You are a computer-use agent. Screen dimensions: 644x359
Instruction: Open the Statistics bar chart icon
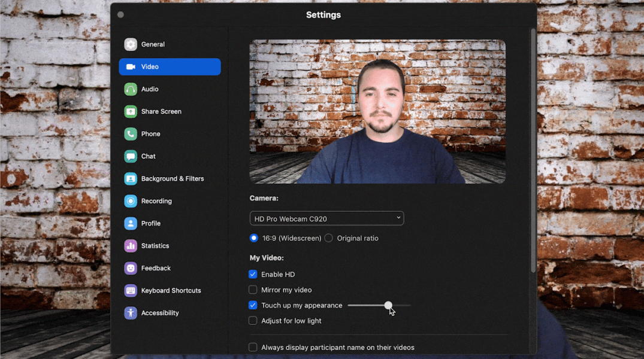[131, 246]
